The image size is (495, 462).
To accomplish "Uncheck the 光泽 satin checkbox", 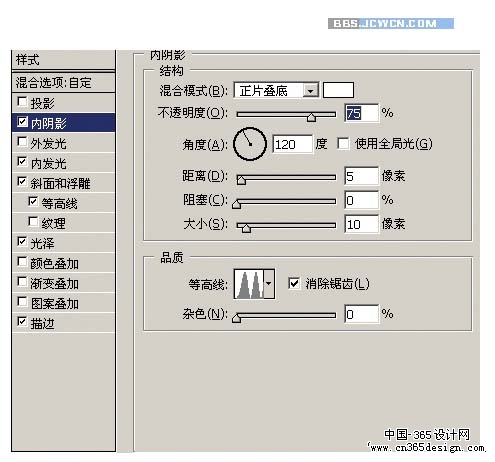I will (x=22, y=242).
